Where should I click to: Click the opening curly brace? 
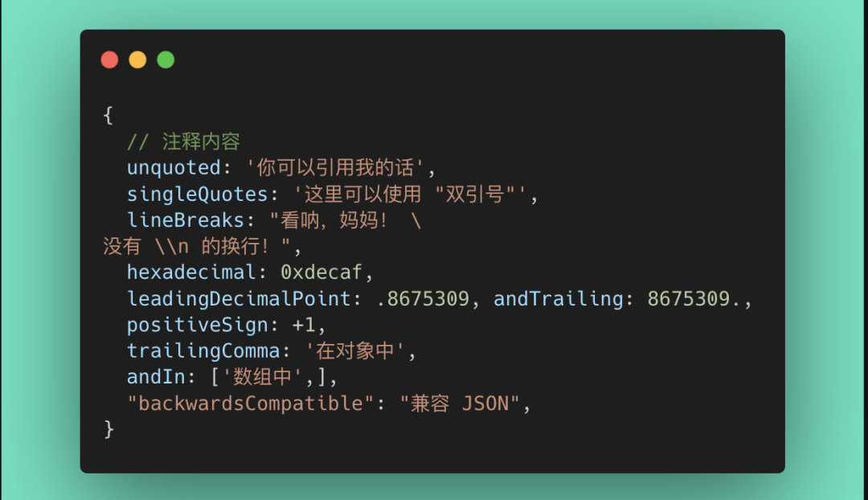tap(108, 115)
